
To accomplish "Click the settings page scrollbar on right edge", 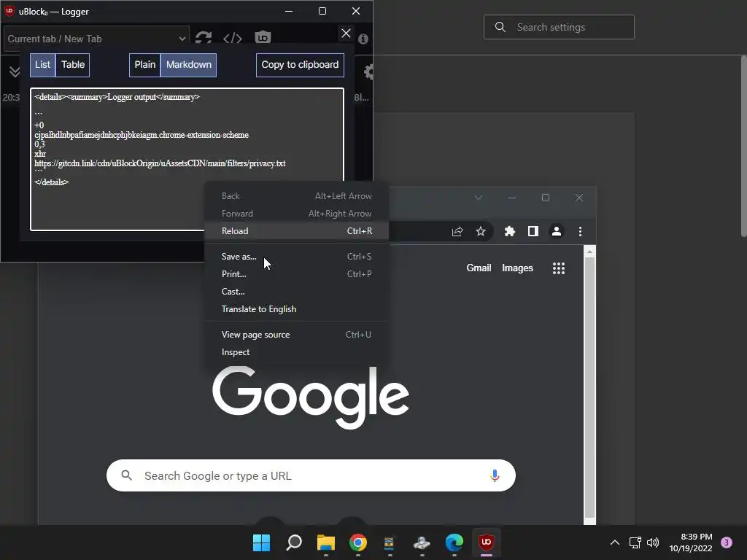I will pos(743,146).
